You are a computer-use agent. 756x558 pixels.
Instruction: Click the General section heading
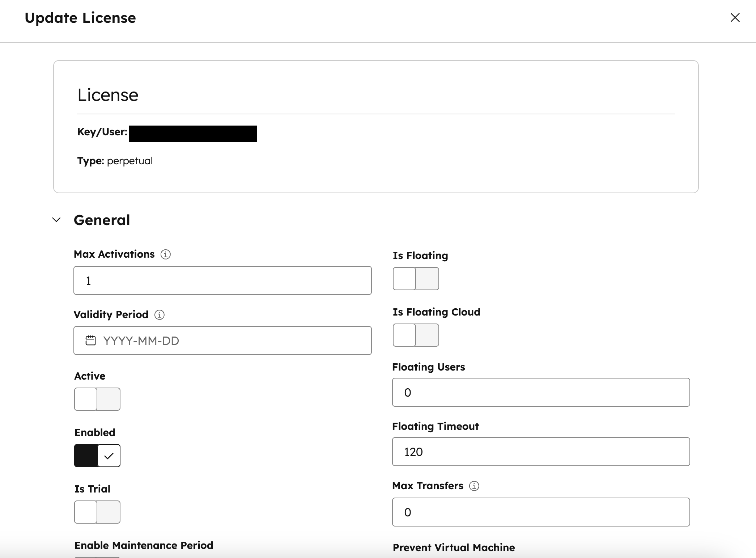102,220
